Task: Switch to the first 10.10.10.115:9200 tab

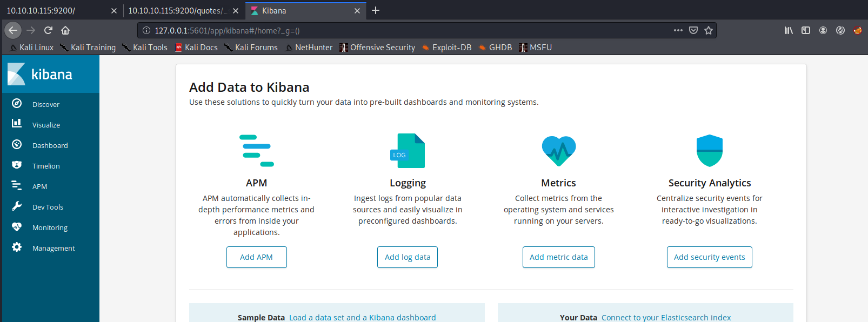Action: (54, 11)
